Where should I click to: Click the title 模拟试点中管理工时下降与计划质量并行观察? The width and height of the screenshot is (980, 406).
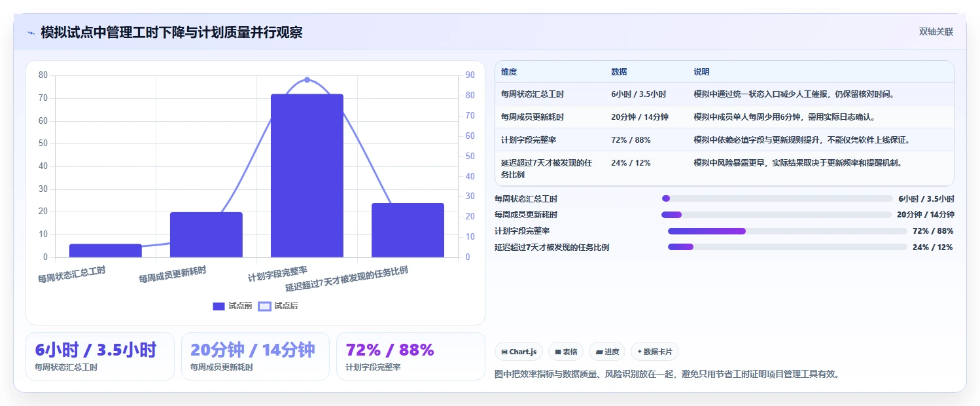click(171, 32)
